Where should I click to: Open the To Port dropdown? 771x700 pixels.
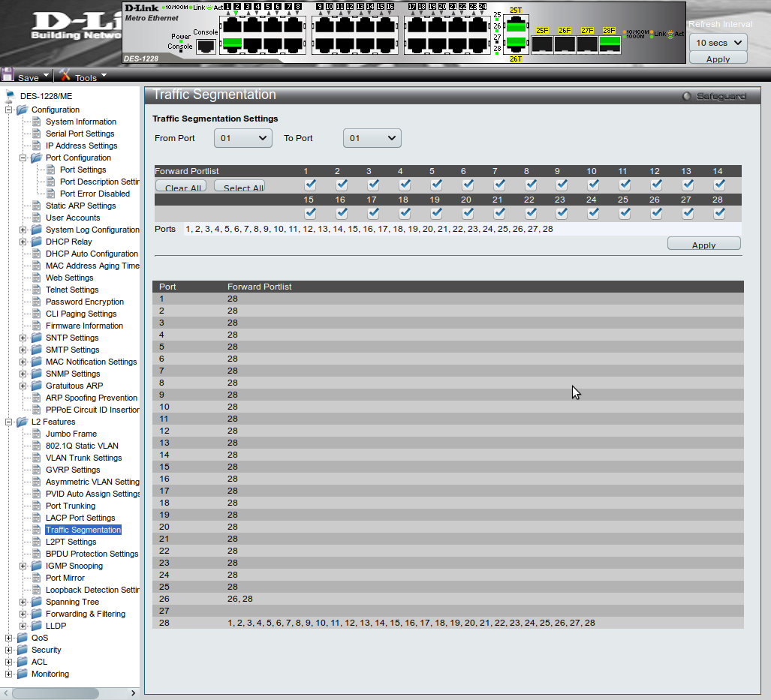(372, 138)
